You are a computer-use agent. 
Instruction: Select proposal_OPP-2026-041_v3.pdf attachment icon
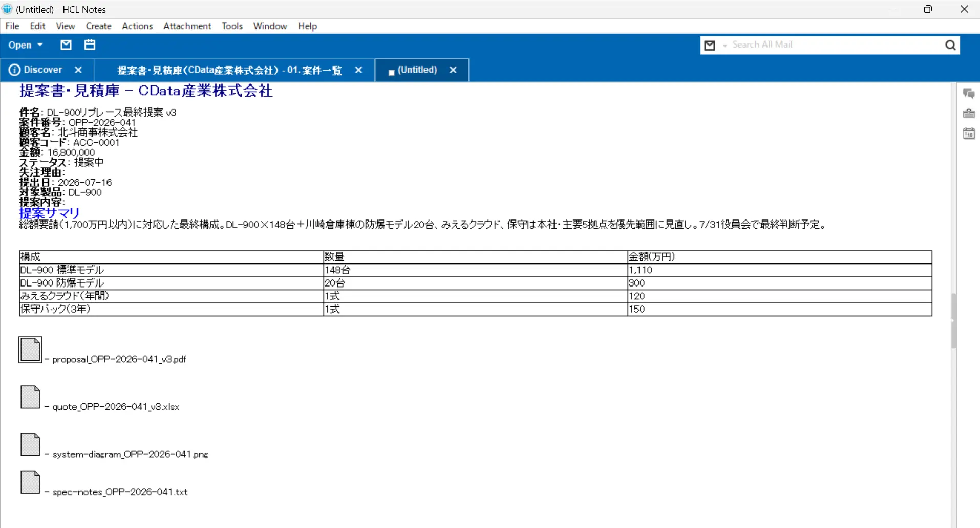coord(30,350)
